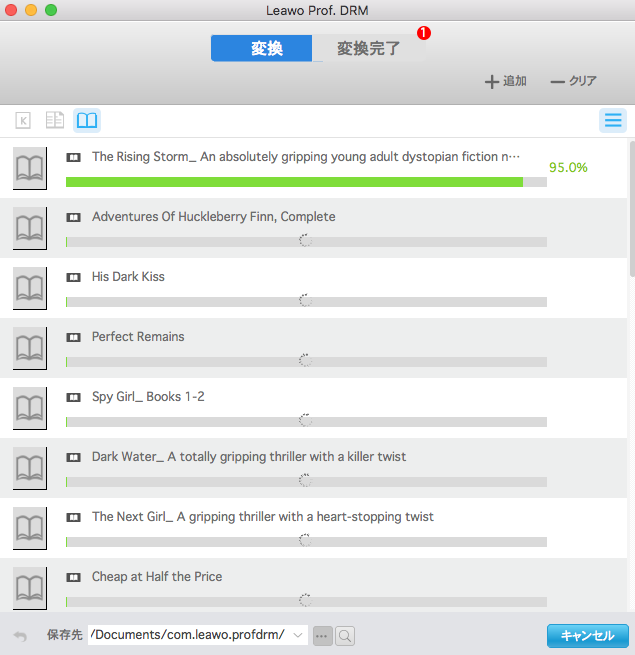
Task: Click Huckleberry Finn progress bar
Action: 306,242
